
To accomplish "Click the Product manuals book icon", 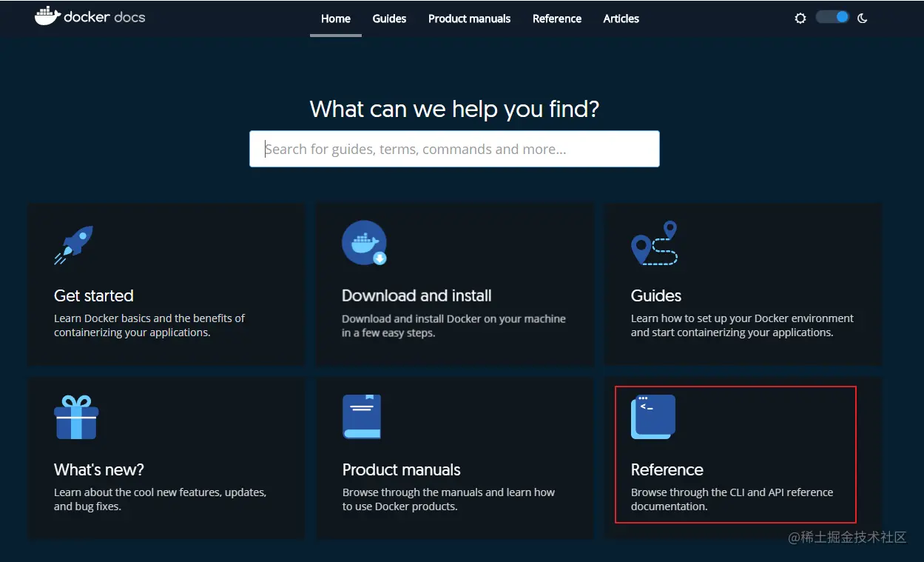I will pos(362,417).
